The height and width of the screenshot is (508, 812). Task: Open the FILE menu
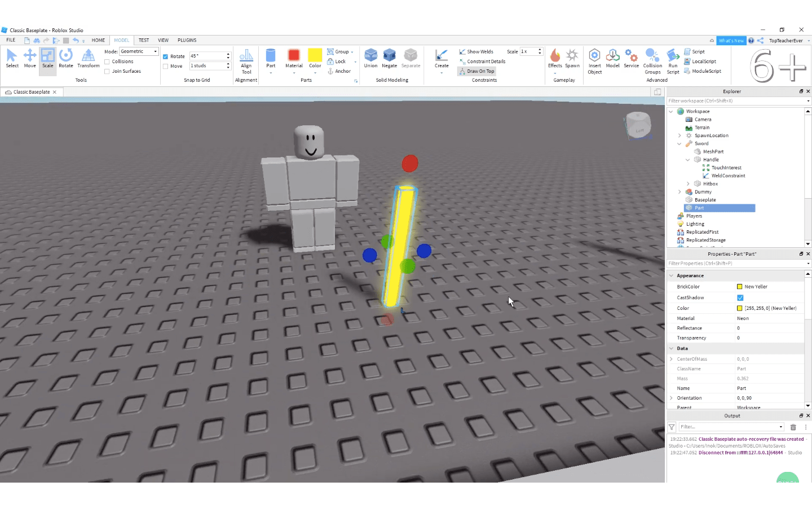click(11, 40)
